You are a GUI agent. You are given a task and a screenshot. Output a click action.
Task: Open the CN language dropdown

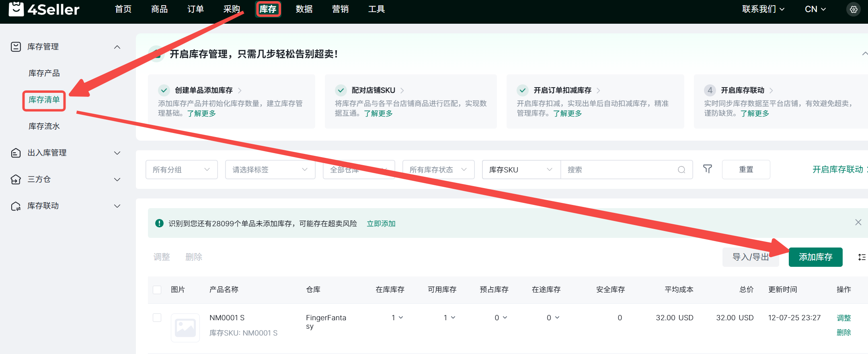coord(815,9)
